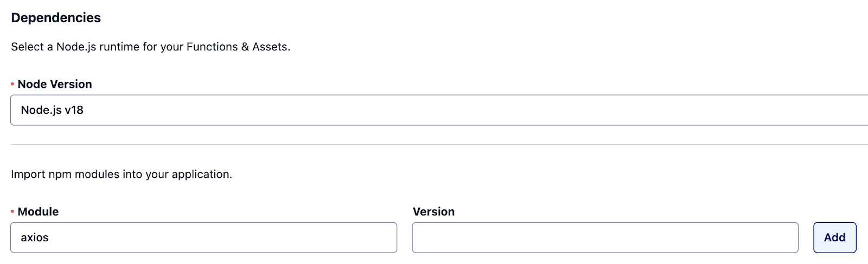Click the 'Import npm modules' description text
Viewport: 868px width, 264px height.
[122, 174]
